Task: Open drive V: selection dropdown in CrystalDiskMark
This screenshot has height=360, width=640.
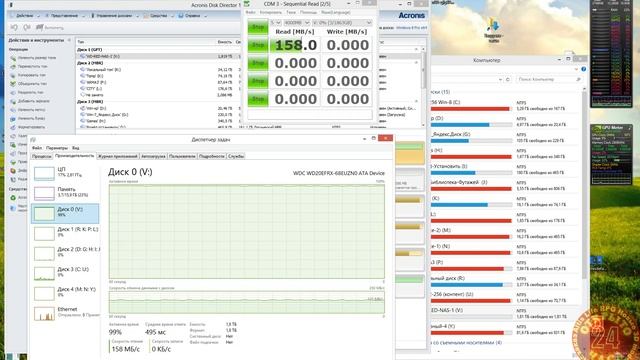Action: 342,23
